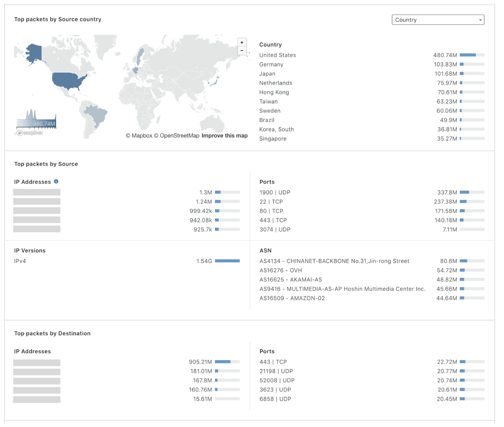Click the 22 | TCP source port row

coord(271,202)
